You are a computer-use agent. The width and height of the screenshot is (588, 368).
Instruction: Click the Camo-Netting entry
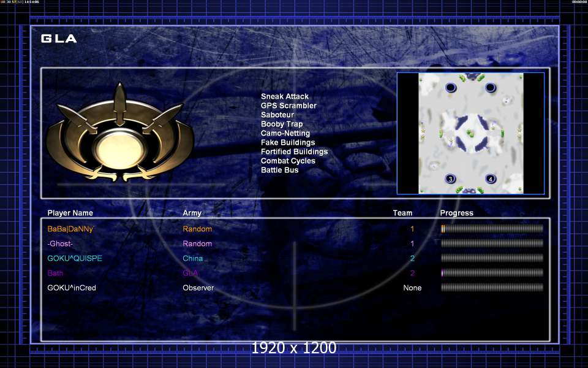(285, 133)
